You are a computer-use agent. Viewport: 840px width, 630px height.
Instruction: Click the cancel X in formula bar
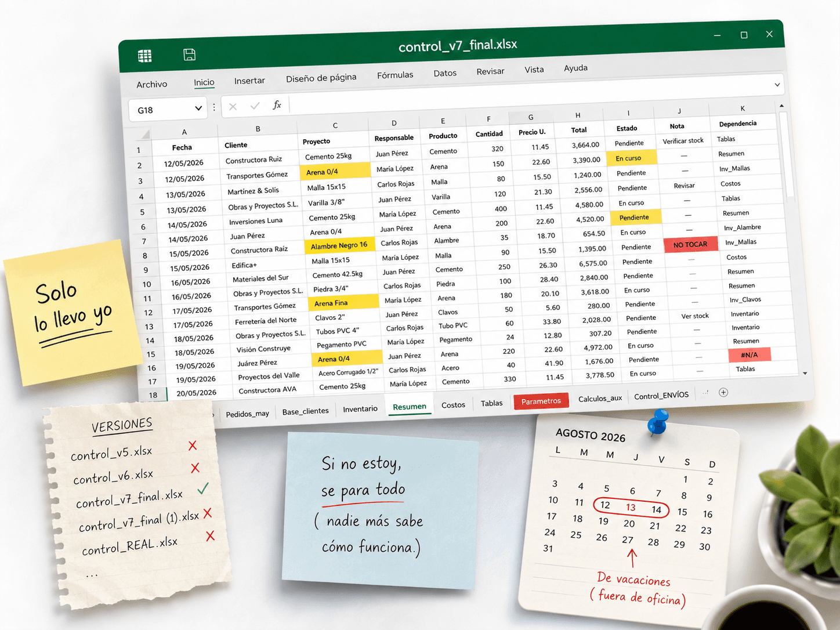pyautogui.click(x=233, y=107)
